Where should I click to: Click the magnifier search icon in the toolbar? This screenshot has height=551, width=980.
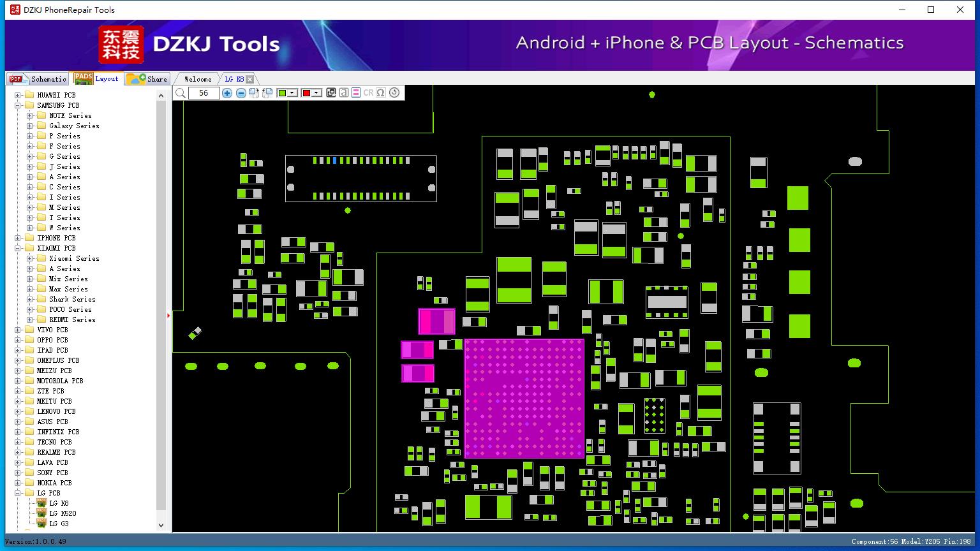pos(181,93)
